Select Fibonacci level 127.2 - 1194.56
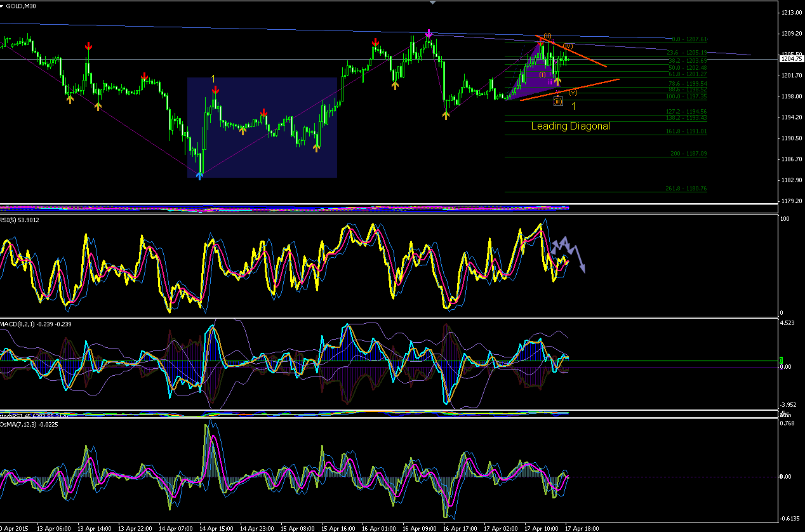The height and width of the screenshot is (532, 805). coord(686,112)
